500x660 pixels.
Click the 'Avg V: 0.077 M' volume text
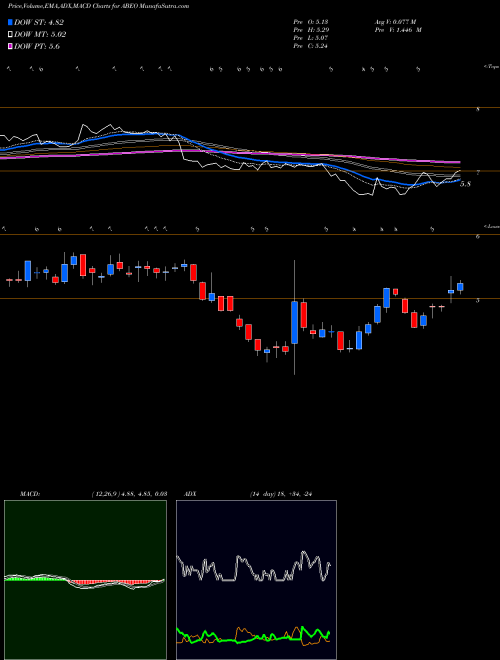[394, 22]
